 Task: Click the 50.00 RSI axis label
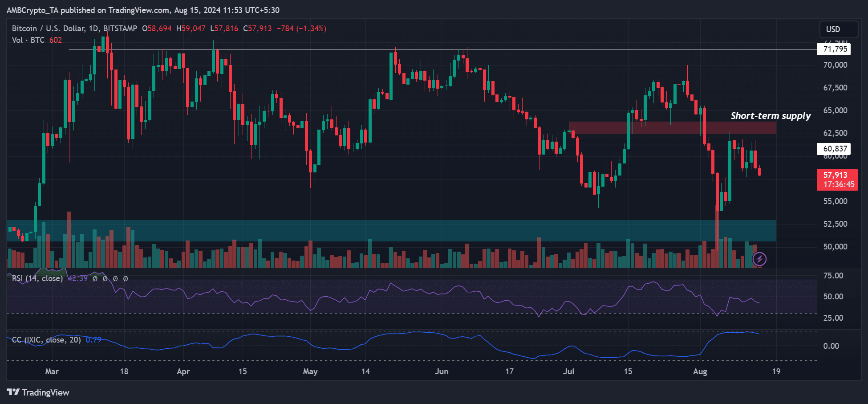coord(833,297)
